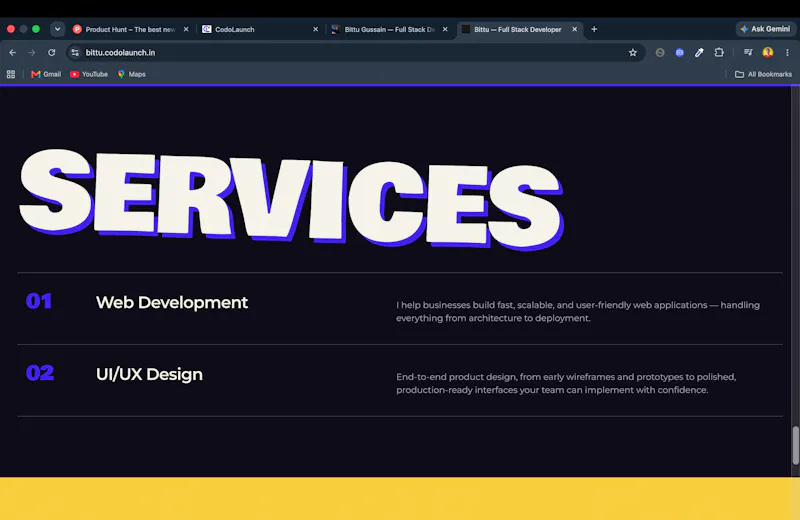The image size is (800, 520).
Task: Open the YouTube bookmark
Action: click(89, 75)
